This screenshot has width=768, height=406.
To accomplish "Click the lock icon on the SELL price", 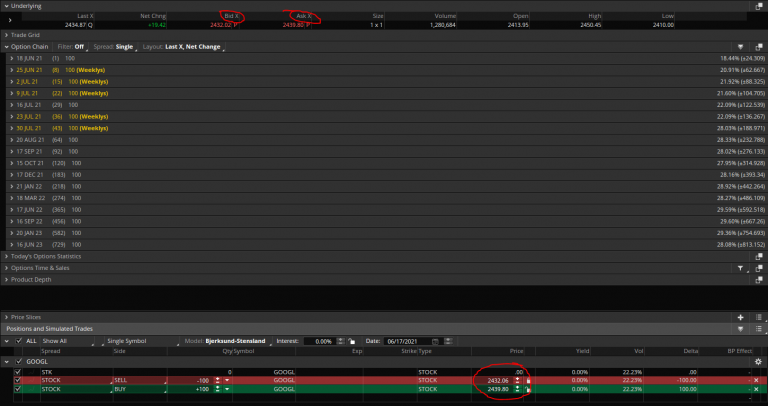I will (x=528, y=380).
